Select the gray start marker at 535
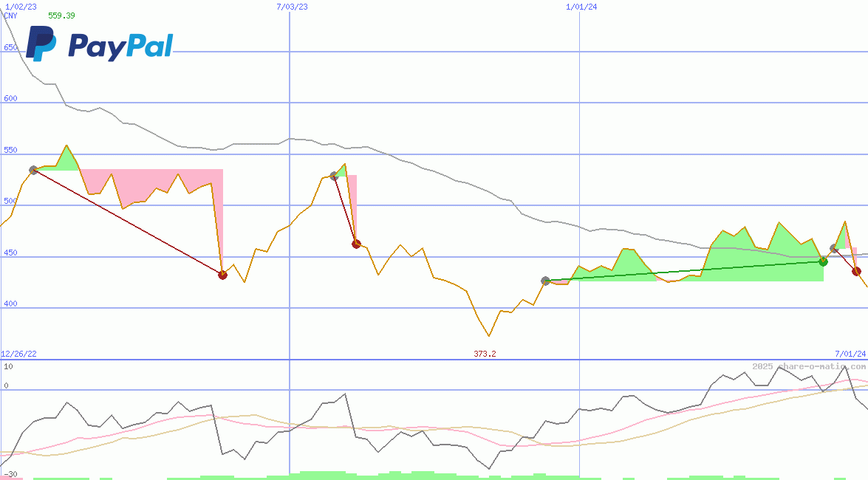Viewport: 868px width, 480px height. [33, 169]
